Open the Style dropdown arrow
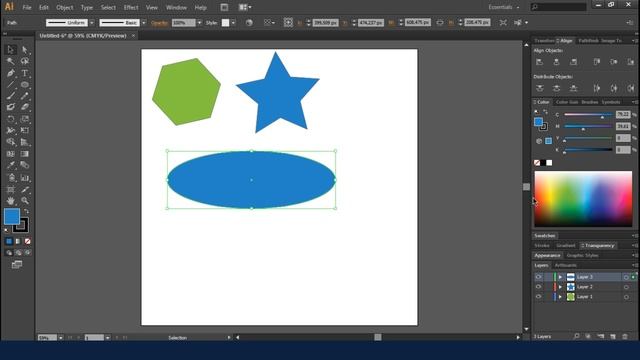This screenshot has width=640, height=360. [233, 23]
